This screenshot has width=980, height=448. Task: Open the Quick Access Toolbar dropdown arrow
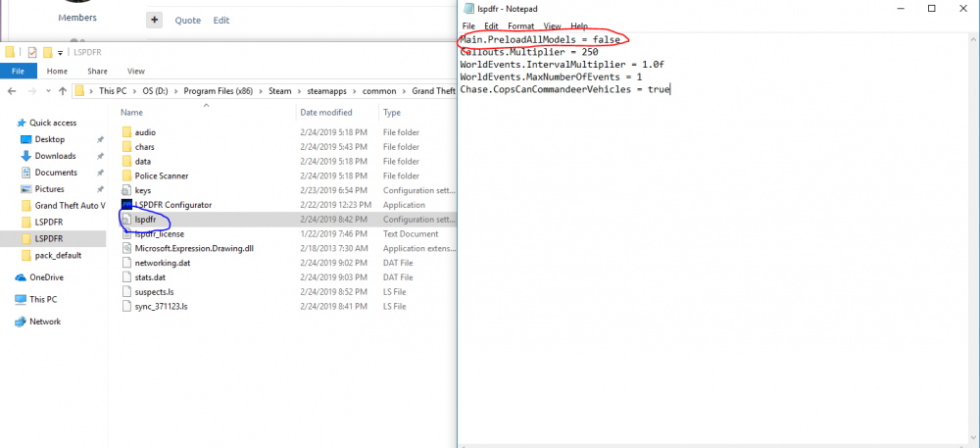tap(60, 53)
